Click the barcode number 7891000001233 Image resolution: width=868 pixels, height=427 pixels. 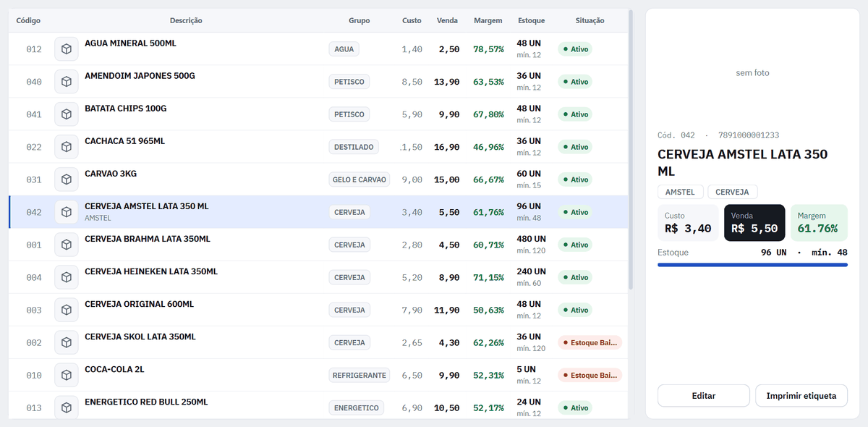[x=749, y=135]
